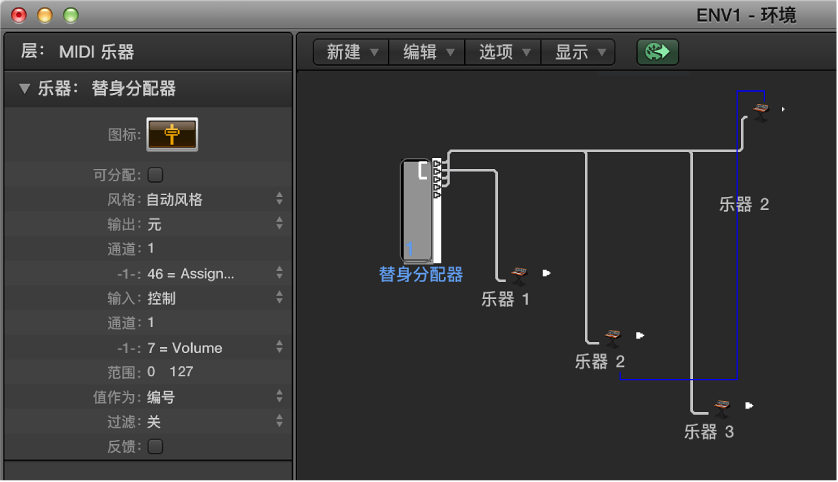The image size is (838, 482).
Task: Open the 输出 元 popup menu
Action: pyautogui.click(x=215, y=224)
